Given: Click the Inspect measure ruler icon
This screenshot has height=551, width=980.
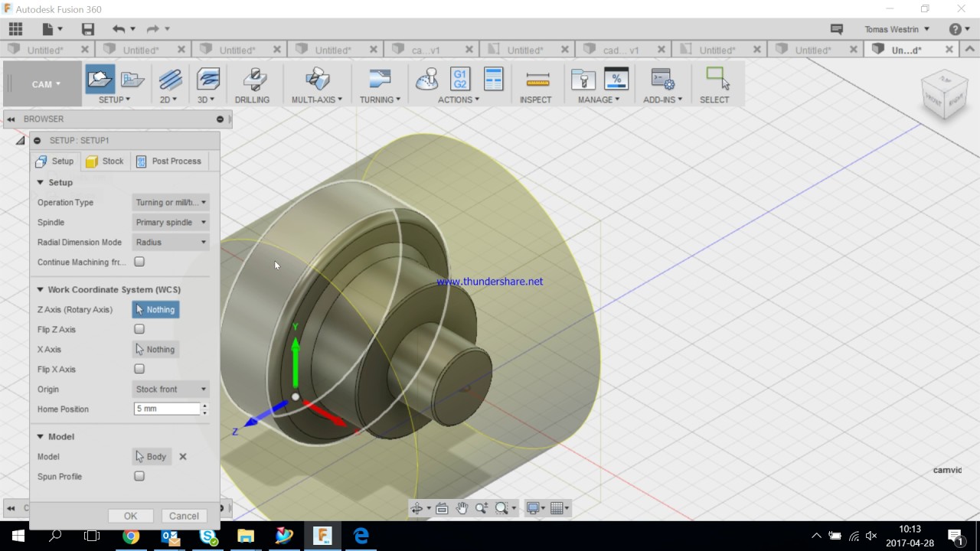Looking at the screenshot, I should 538,80.
